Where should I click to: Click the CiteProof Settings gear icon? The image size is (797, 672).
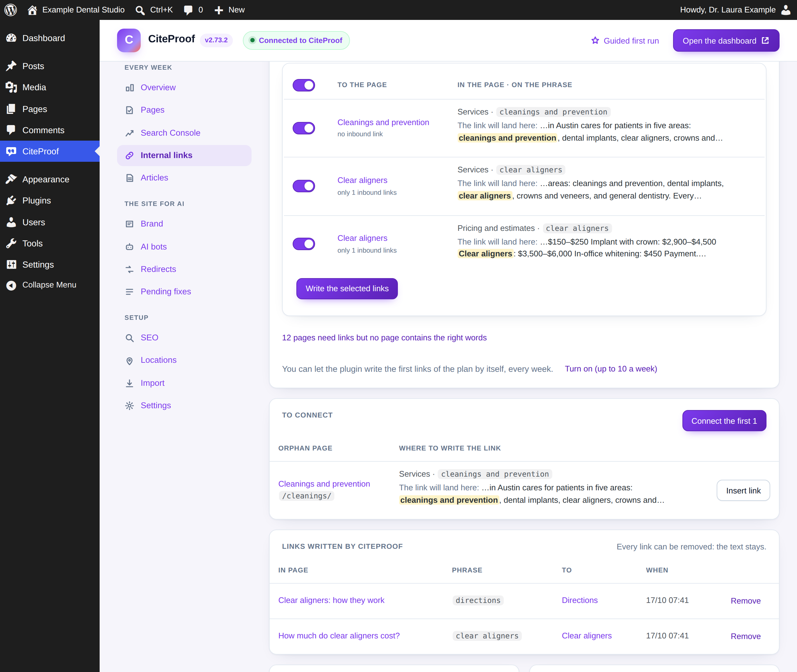[x=130, y=406]
